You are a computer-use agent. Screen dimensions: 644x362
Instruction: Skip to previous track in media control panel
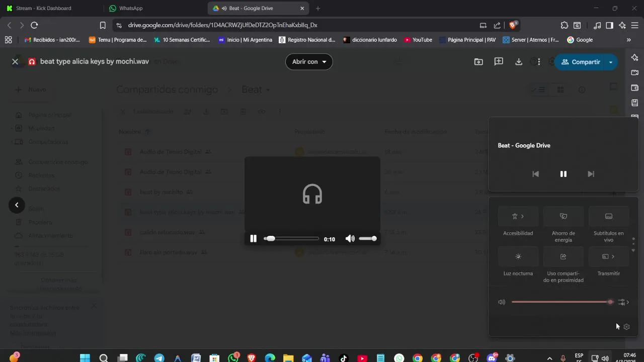click(x=535, y=174)
